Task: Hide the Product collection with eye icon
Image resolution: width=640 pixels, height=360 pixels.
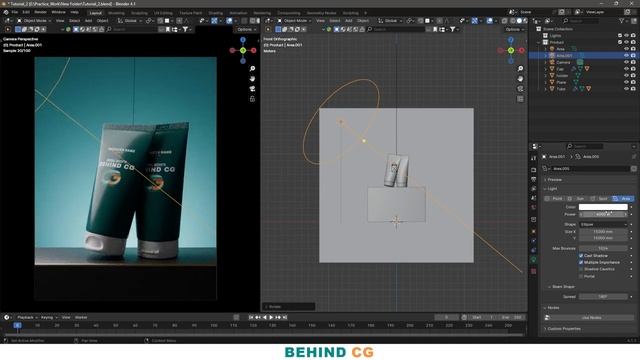Action: (627, 42)
